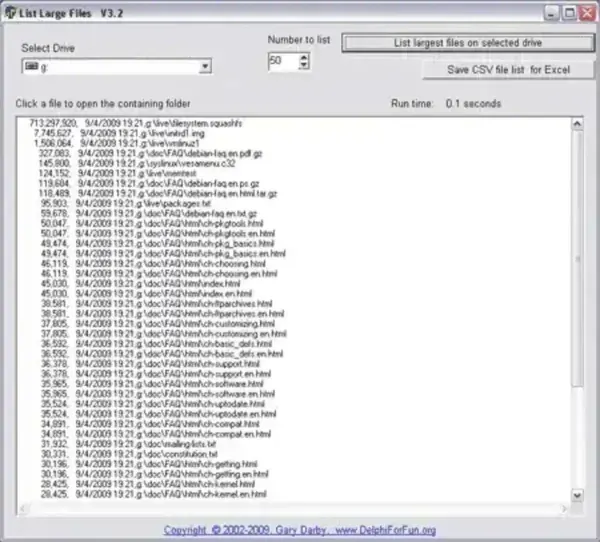Click Save CSV file list for Excel button
Screen dimensions: 600x542
(x=508, y=70)
